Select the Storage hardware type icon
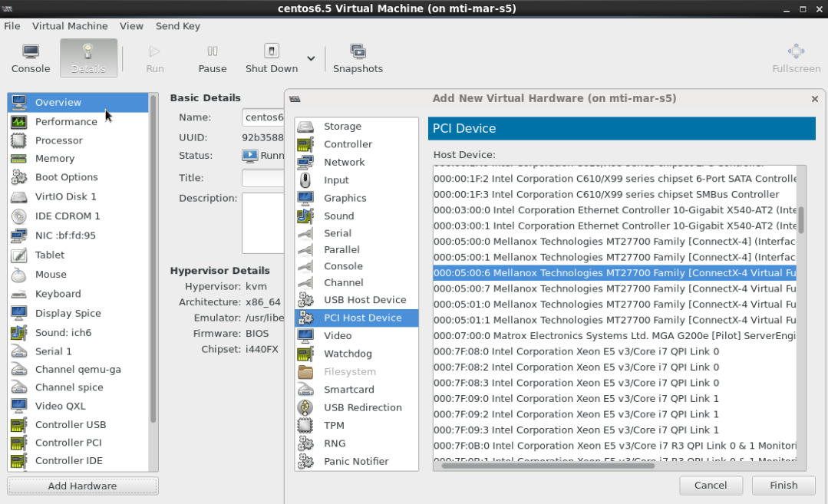Viewport: 828px width, 504px height. (x=343, y=126)
